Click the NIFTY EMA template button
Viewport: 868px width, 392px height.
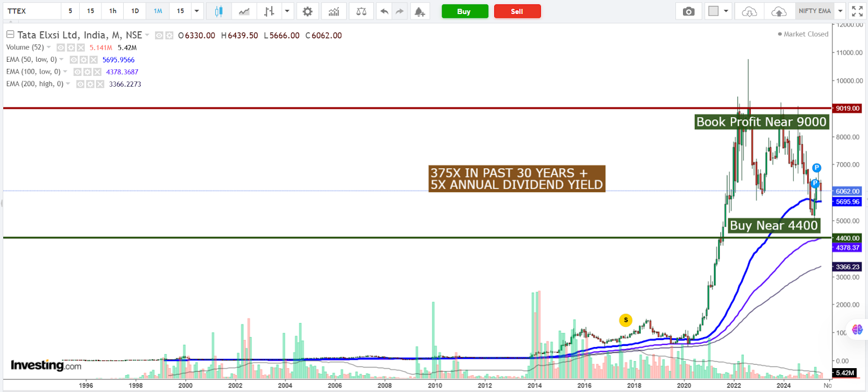click(x=815, y=11)
